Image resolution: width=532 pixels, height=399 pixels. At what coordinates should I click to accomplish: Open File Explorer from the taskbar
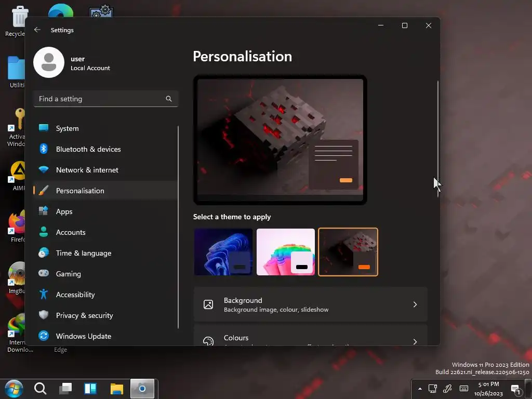tap(117, 389)
